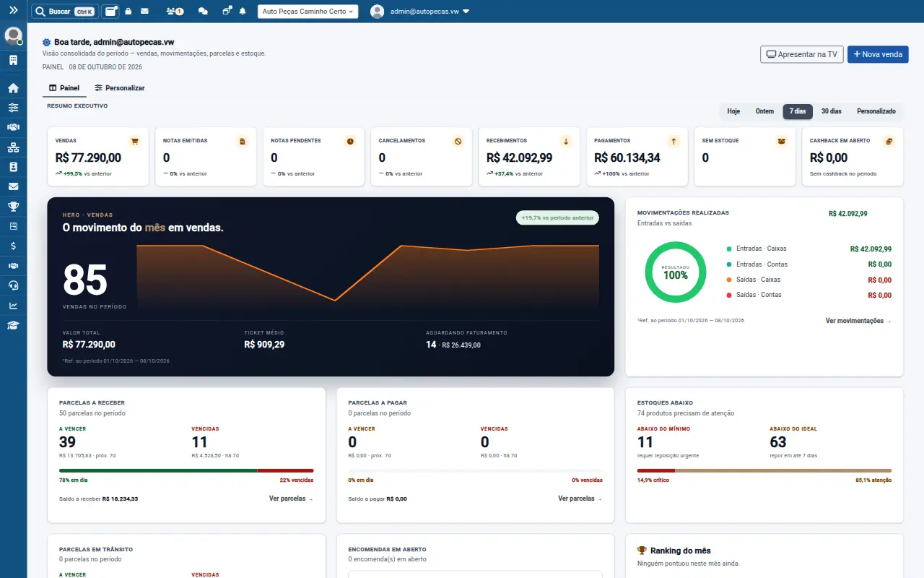Click Ver parcelas in the Parcelas a Receber card
Viewport: 924px width, 578px height.
(291, 499)
